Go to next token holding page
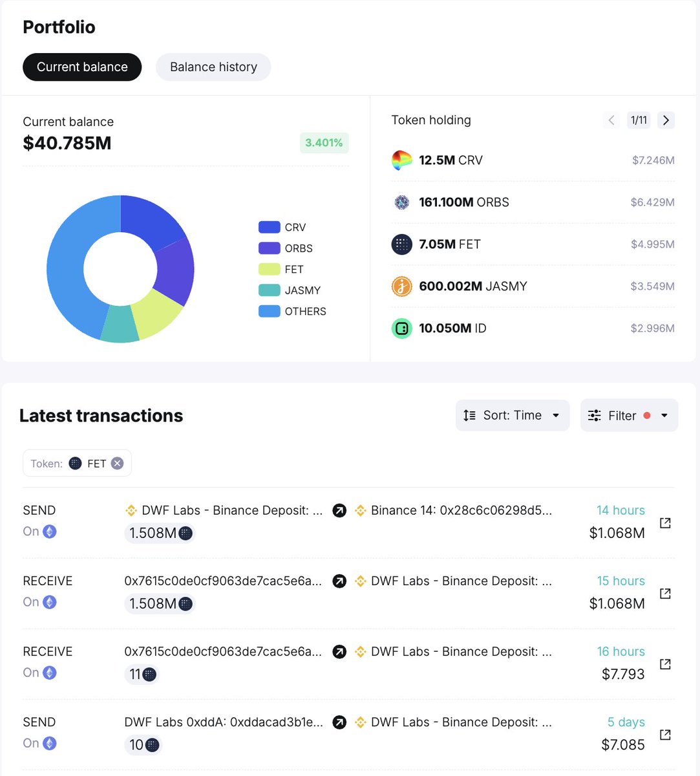The image size is (700, 776). click(x=666, y=120)
